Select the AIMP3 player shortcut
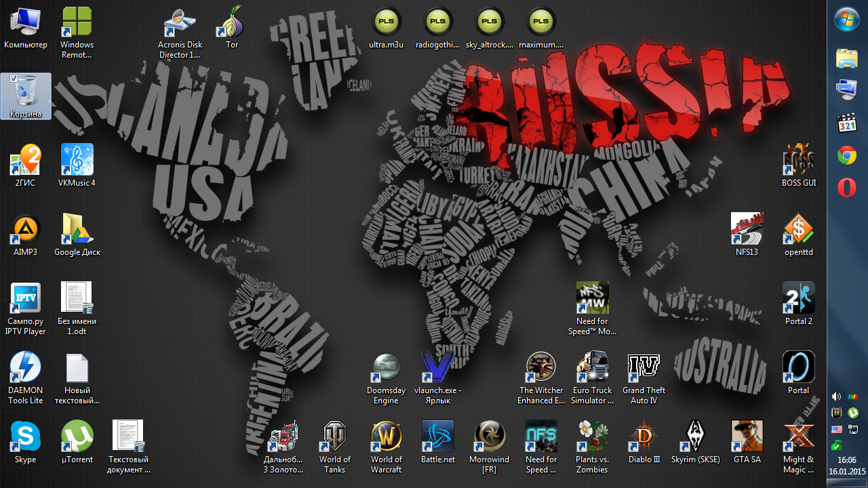Viewport: 868px width, 488px height. pyautogui.click(x=26, y=235)
